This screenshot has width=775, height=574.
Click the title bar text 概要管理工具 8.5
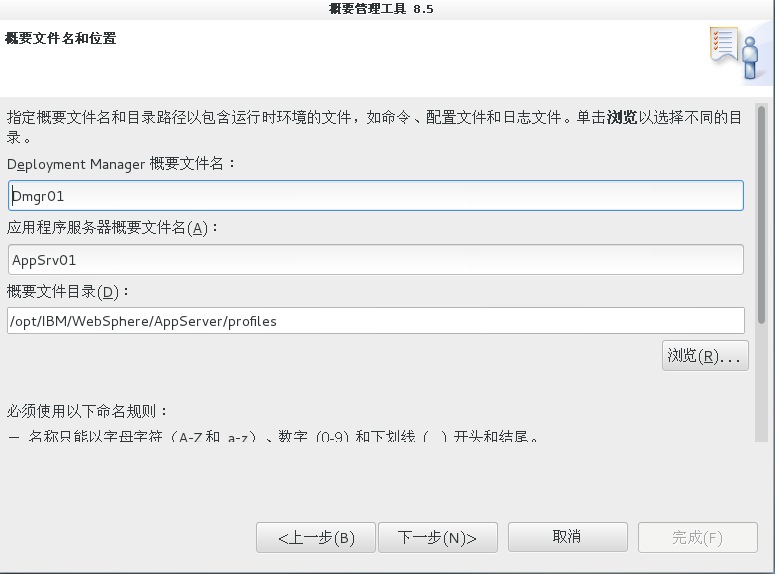(x=381, y=9)
